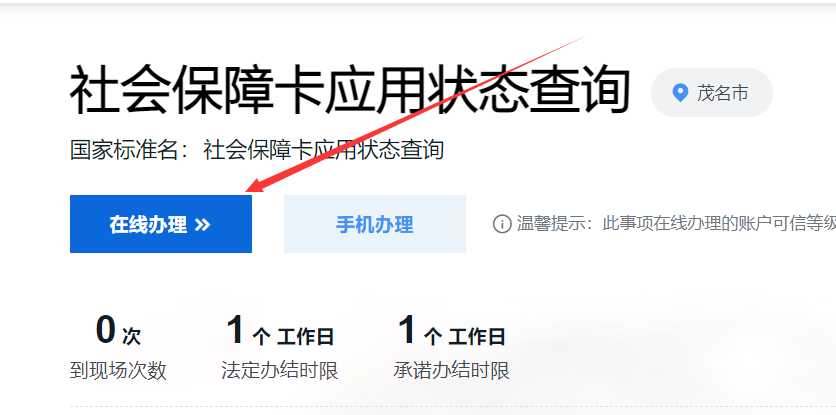Click the 1 个工作日 value above 法定办结时限

tap(280, 331)
